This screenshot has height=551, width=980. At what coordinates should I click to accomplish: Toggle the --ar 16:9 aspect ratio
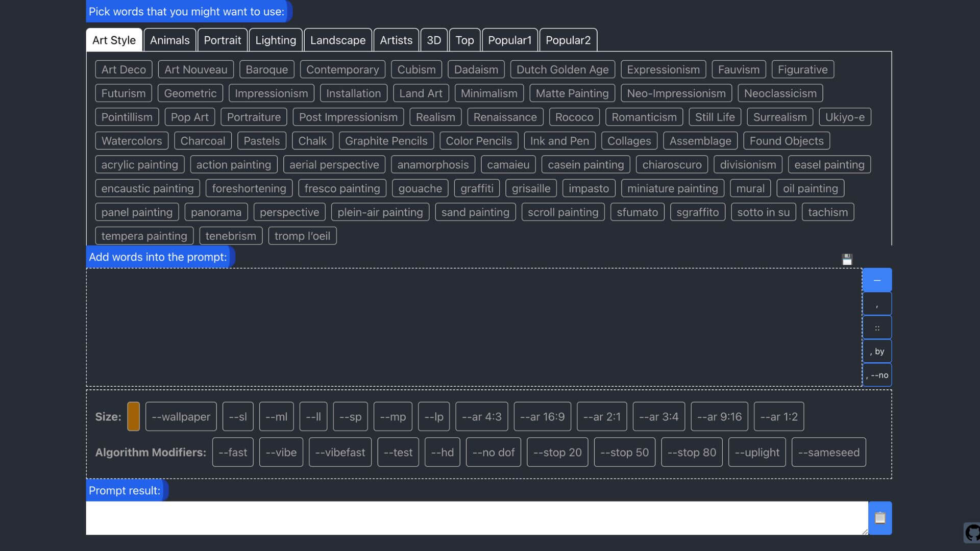pyautogui.click(x=542, y=416)
